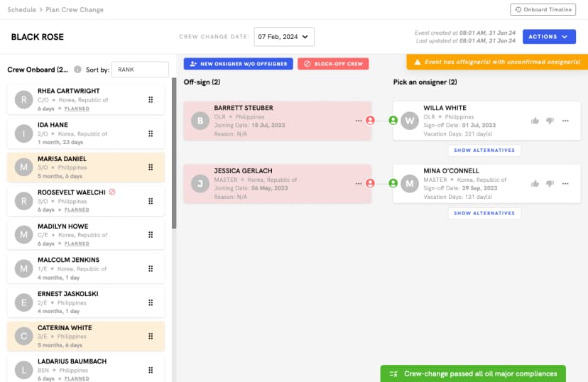Screen dimensions: 588x382
Task: Grab the drag handle on Rhea Cartwright
Action: (x=151, y=100)
